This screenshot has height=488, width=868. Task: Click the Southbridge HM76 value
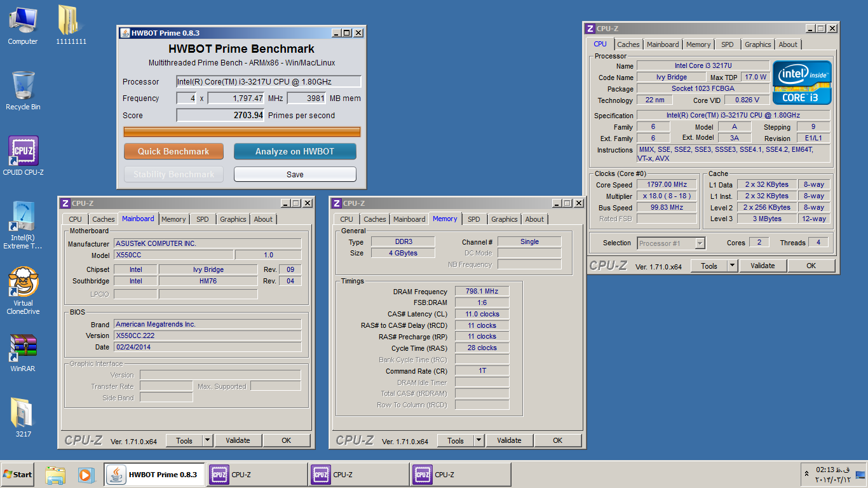[208, 281]
